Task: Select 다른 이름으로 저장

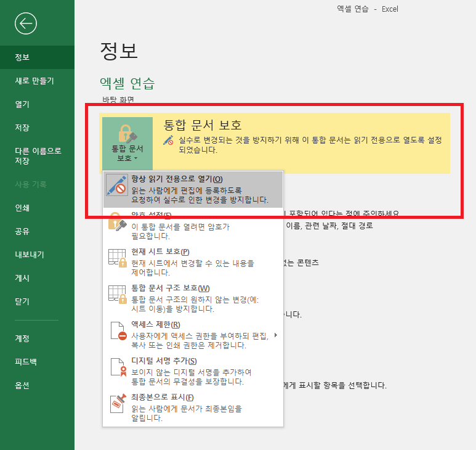Action: tap(37, 155)
